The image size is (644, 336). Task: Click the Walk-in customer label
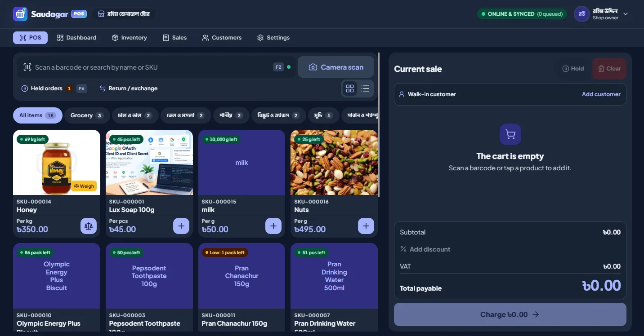coord(432,94)
